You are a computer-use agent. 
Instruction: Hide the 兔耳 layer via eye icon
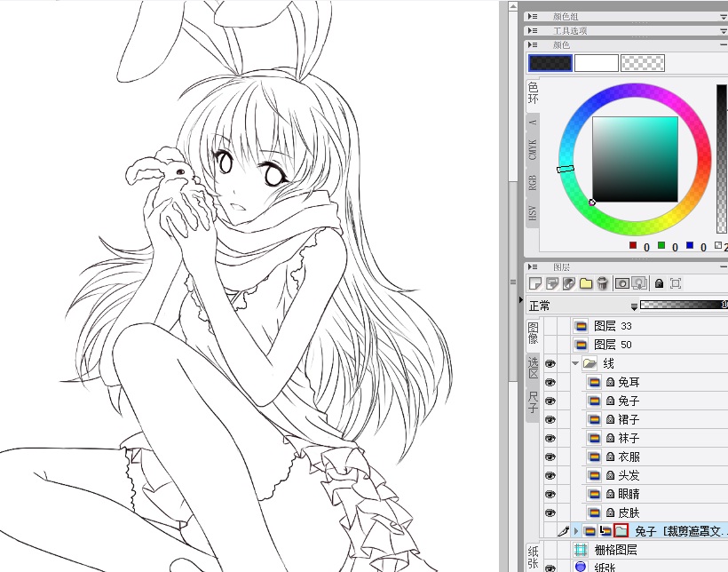point(550,382)
